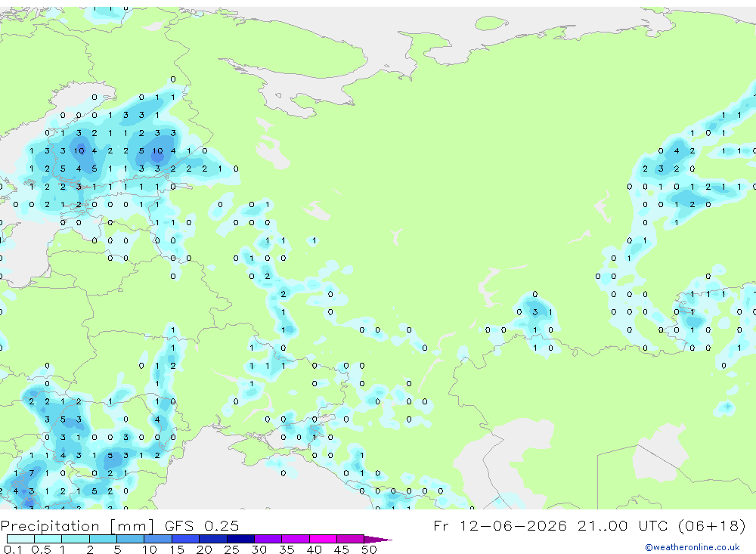The height and width of the screenshot is (554, 756).
Task: Click the "45" legend scale label
Action: click(342, 549)
